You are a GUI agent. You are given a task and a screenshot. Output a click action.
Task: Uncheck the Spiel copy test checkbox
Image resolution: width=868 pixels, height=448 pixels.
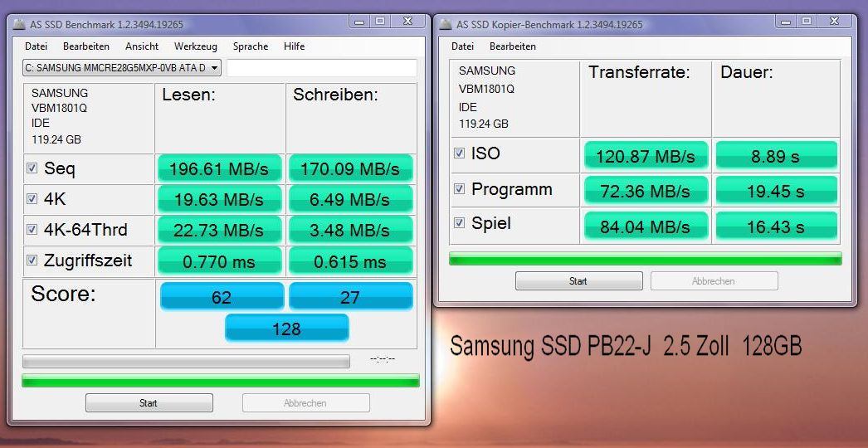pyautogui.click(x=459, y=223)
